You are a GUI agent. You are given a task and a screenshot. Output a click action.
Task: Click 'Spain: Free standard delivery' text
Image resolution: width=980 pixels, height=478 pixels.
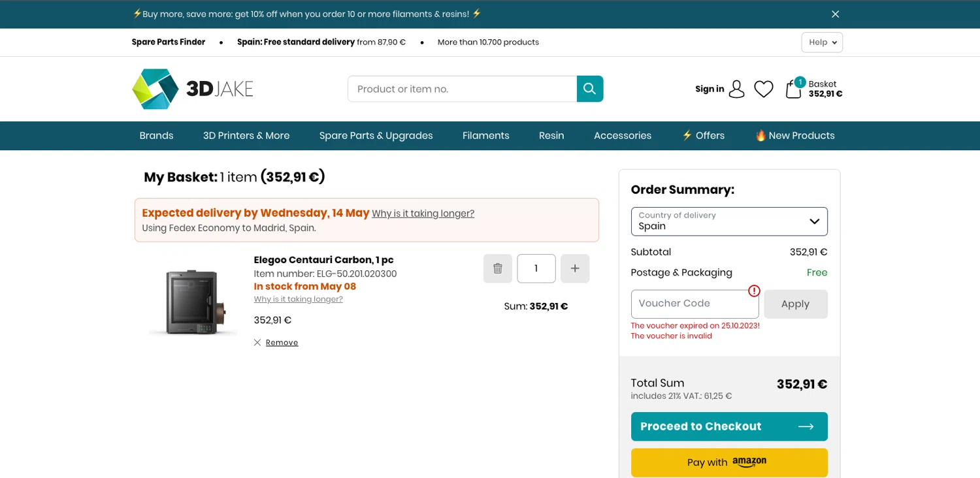pos(296,42)
